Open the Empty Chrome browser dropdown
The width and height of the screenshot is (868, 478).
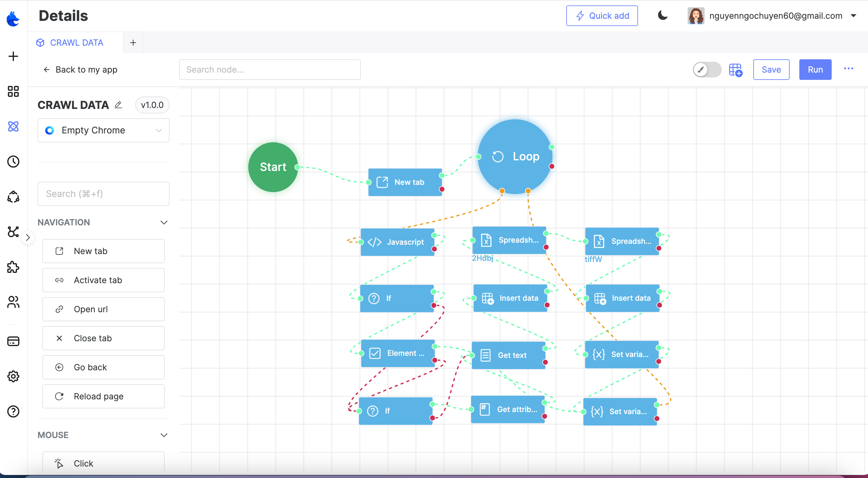(x=103, y=130)
